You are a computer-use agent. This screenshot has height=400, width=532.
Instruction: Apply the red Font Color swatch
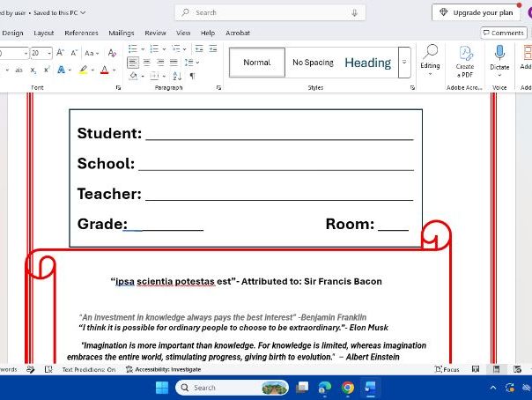105,70
